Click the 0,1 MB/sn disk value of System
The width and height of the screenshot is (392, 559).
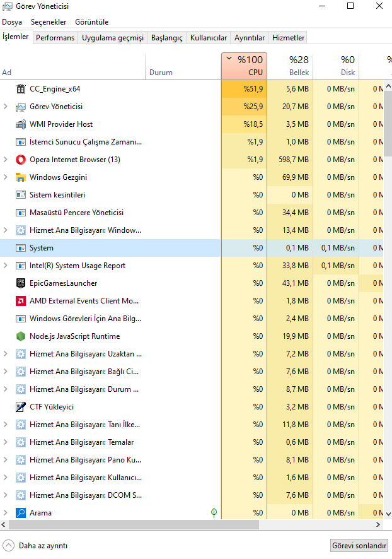pyautogui.click(x=338, y=248)
